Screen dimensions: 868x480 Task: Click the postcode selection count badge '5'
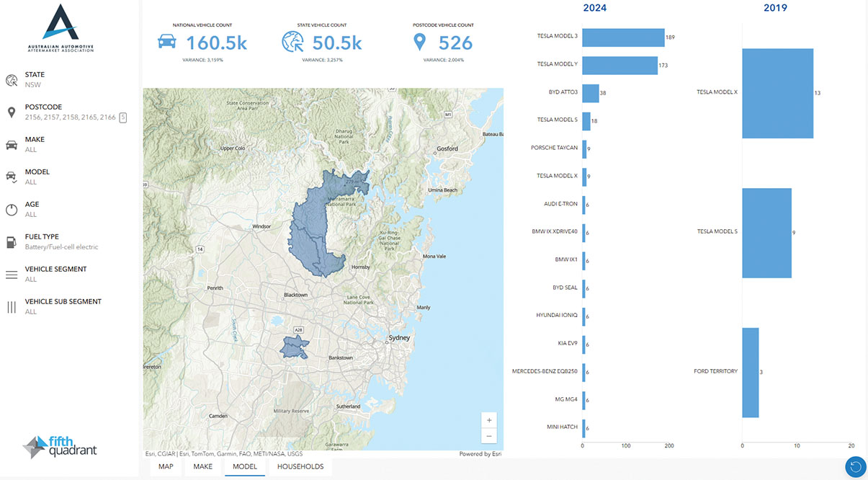click(123, 117)
